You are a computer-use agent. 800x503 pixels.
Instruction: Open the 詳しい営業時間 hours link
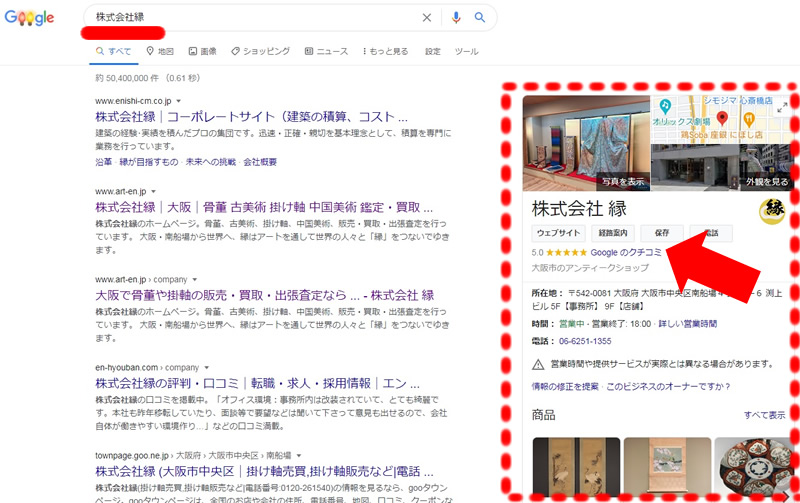point(688,323)
